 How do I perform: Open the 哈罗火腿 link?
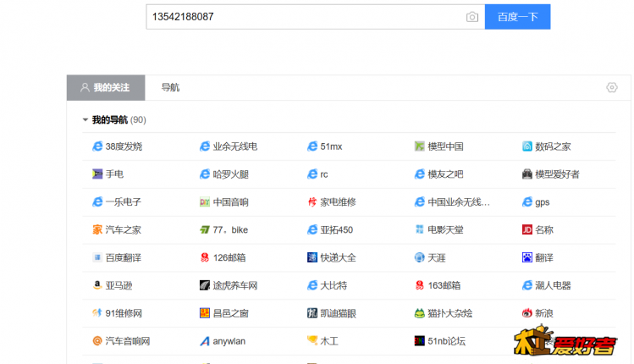tap(230, 174)
